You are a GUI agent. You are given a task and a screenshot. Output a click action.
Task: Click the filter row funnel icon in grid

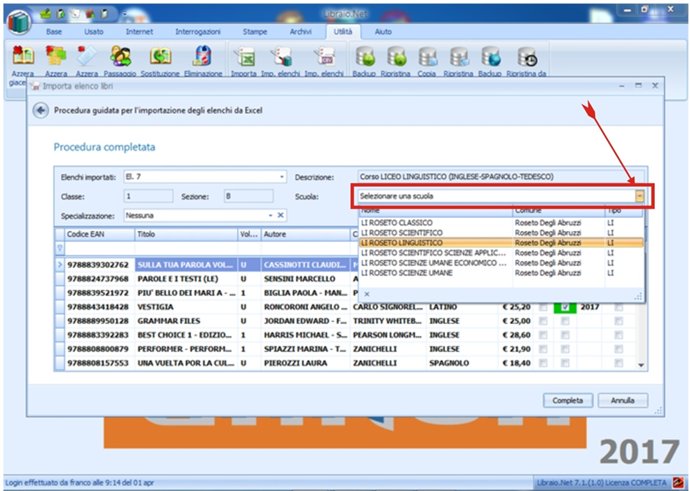[60, 248]
